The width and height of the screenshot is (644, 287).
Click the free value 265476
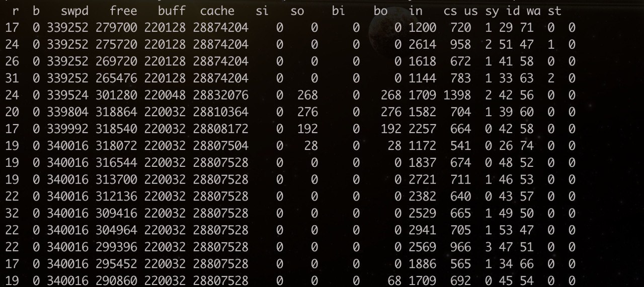(x=116, y=78)
